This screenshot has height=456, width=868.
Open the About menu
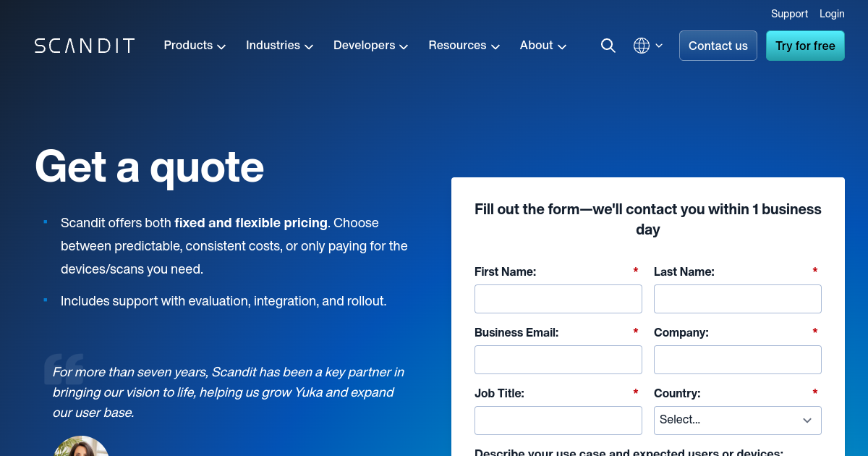[542, 46]
